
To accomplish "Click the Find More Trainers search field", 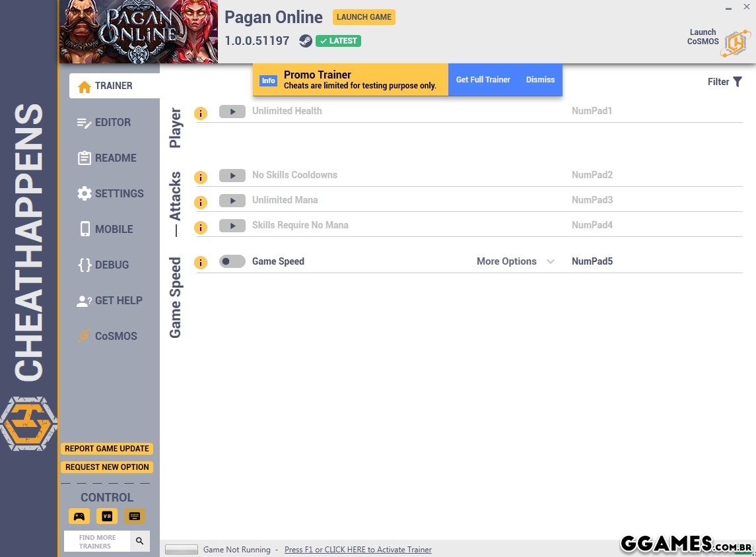I will coord(97,541).
